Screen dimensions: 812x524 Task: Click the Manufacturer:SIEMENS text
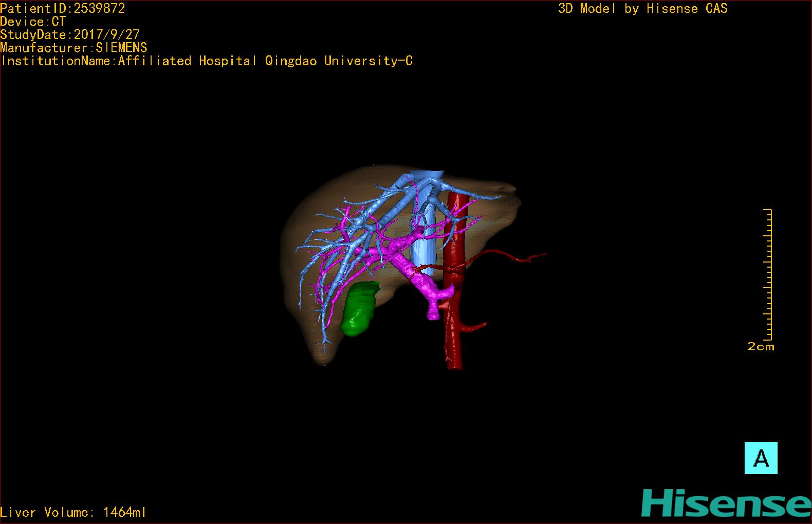point(73,48)
